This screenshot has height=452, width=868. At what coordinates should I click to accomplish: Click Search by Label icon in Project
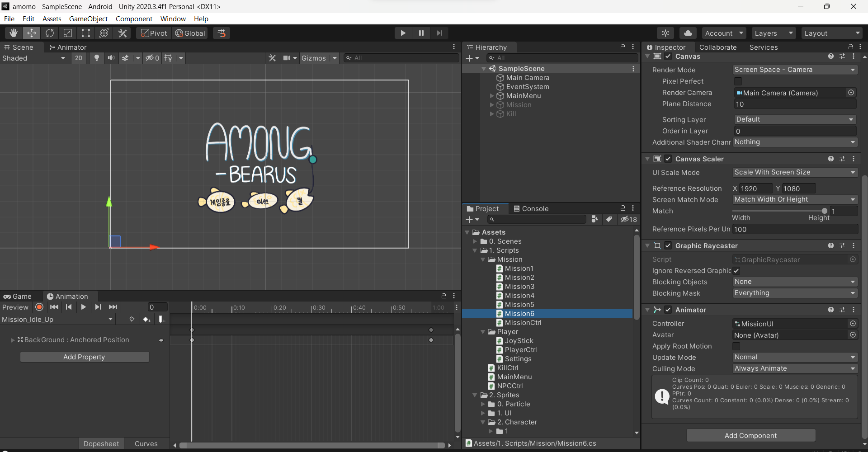point(609,219)
